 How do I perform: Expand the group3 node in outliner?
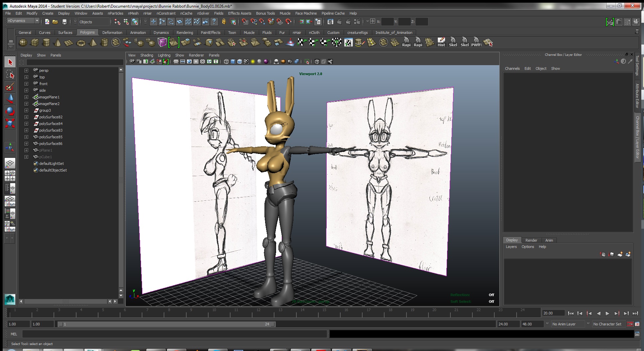(26, 110)
